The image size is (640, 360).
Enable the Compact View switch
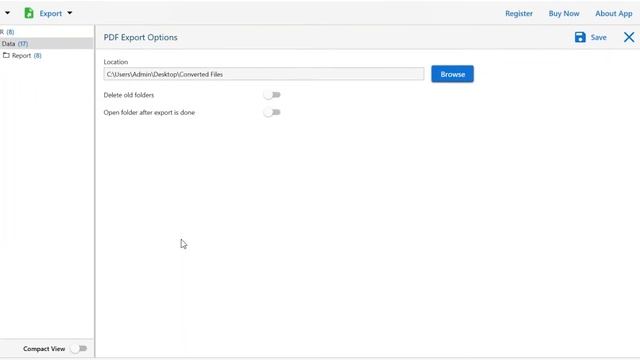pos(79,349)
